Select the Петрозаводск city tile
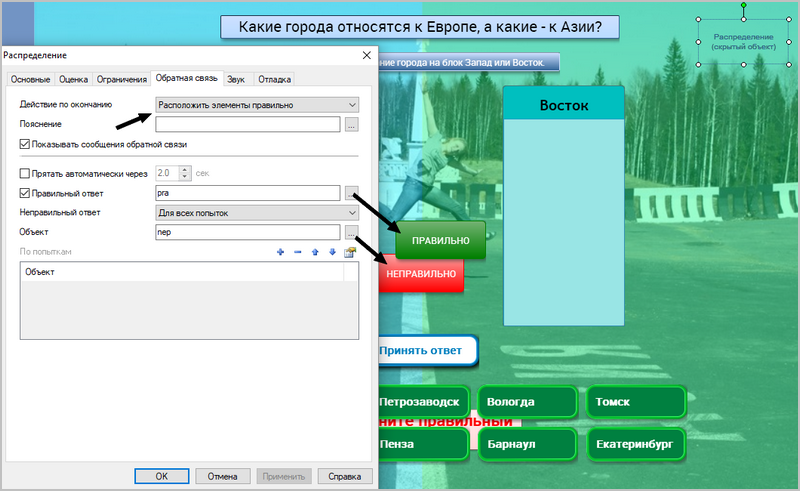 pos(423,402)
